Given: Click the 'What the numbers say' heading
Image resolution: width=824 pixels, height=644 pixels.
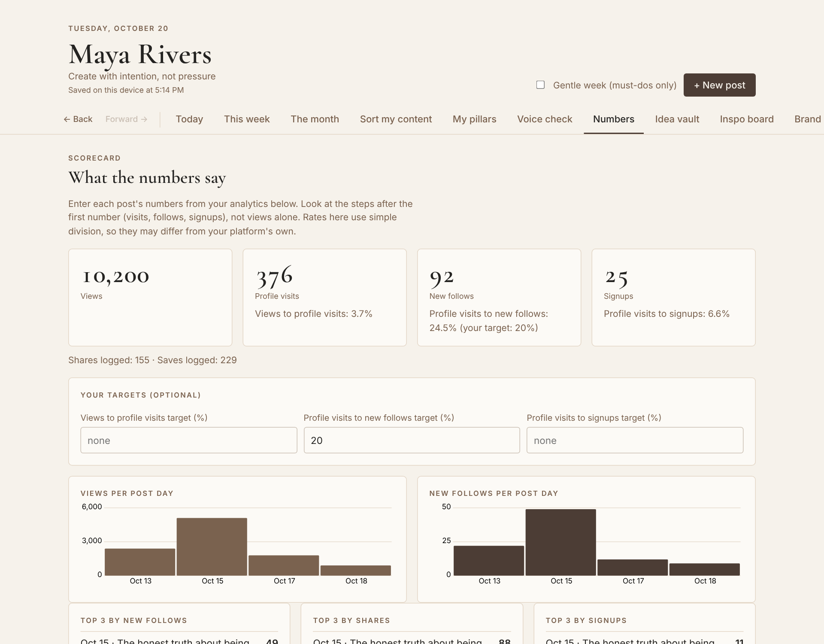Looking at the screenshot, I should [x=147, y=178].
